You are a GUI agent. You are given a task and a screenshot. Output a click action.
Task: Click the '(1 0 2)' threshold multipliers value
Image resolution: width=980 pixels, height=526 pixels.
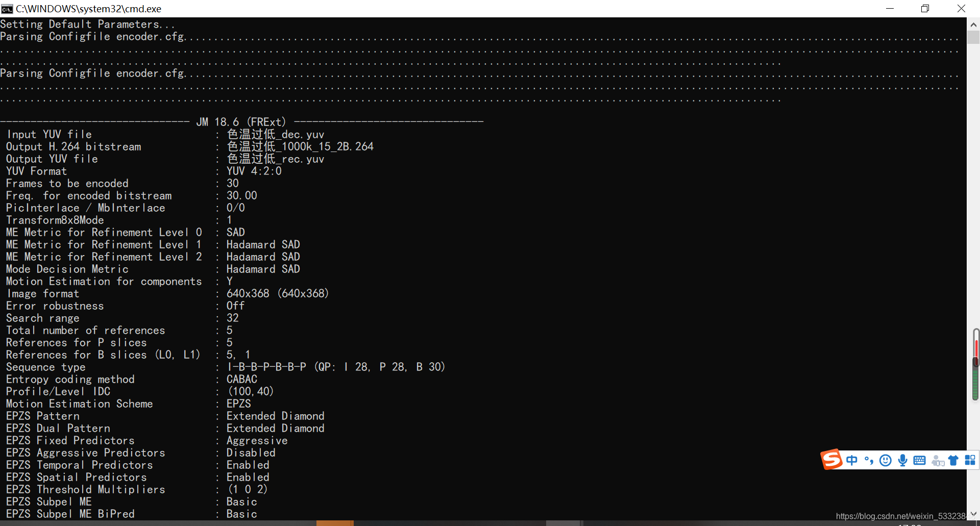248,490
